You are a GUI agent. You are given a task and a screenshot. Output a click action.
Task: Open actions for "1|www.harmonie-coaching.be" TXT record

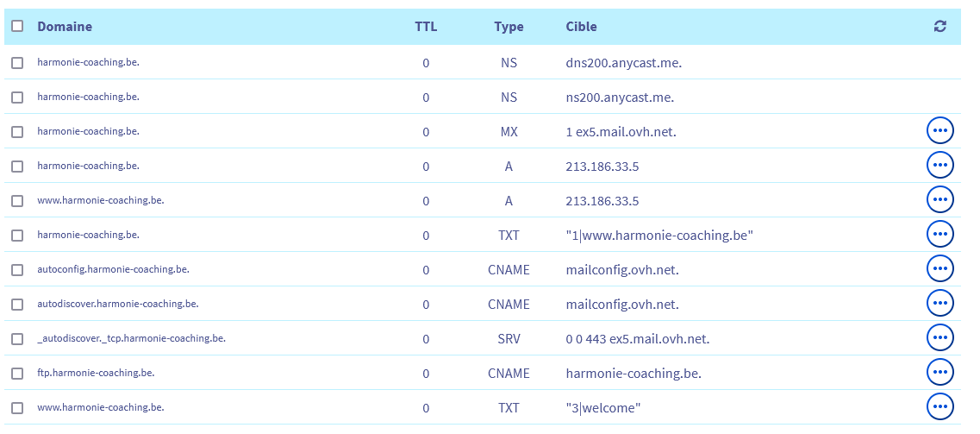[x=939, y=234]
